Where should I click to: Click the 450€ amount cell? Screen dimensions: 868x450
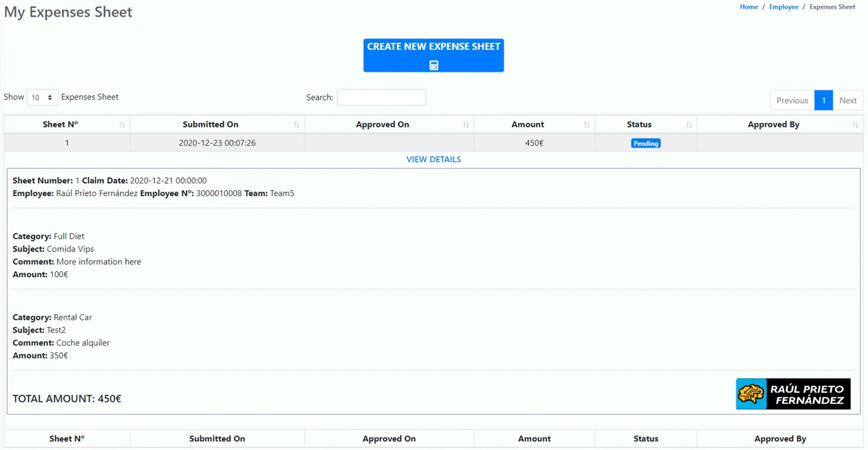point(534,143)
